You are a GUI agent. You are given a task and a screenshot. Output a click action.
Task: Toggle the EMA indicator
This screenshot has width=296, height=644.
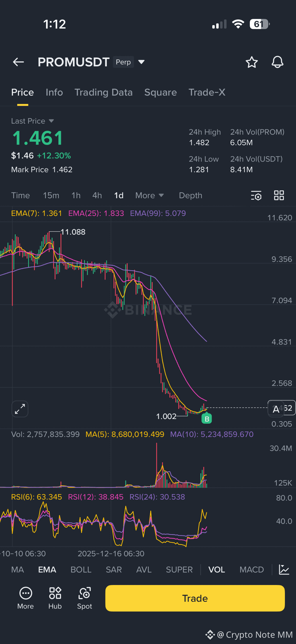click(x=47, y=570)
